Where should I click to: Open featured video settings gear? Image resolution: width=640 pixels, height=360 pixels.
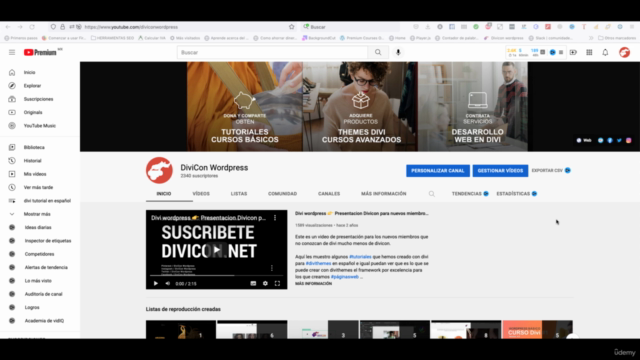pyautogui.click(x=265, y=283)
